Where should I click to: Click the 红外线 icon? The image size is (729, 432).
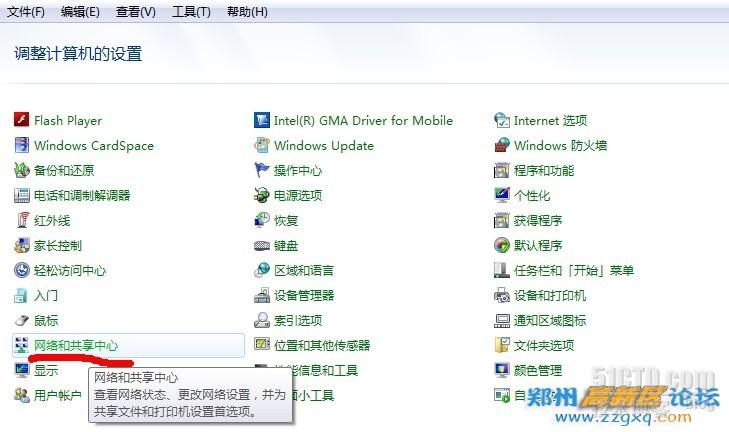pyautogui.click(x=21, y=220)
